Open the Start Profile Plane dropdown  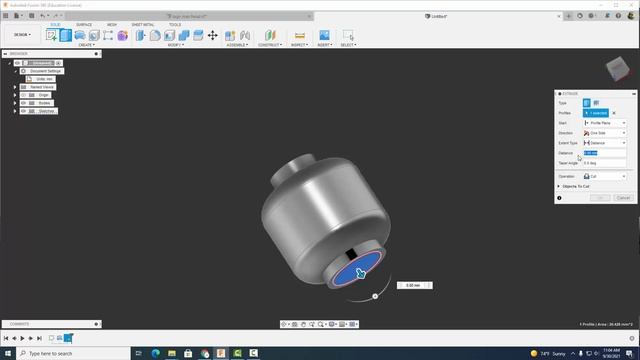(604, 123)
